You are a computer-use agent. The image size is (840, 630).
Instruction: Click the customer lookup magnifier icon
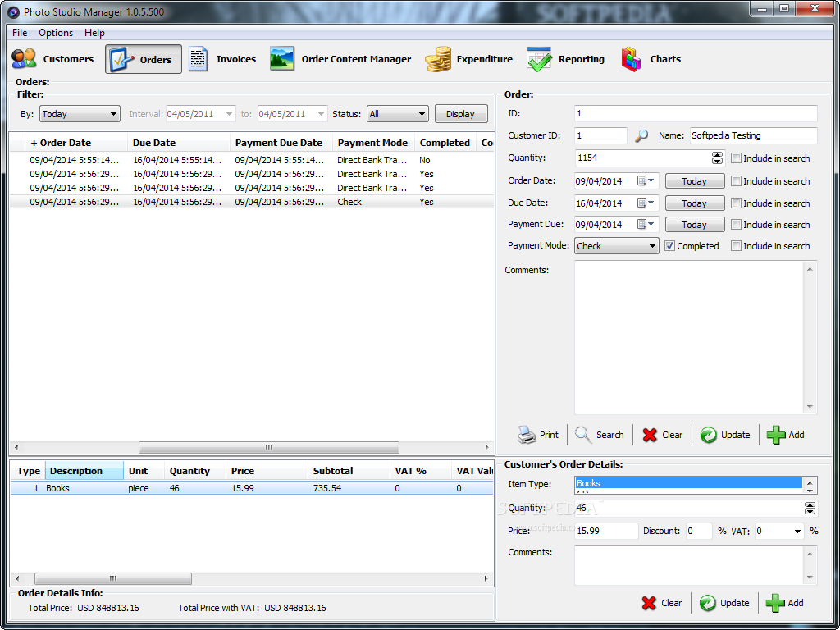[641, 136]
